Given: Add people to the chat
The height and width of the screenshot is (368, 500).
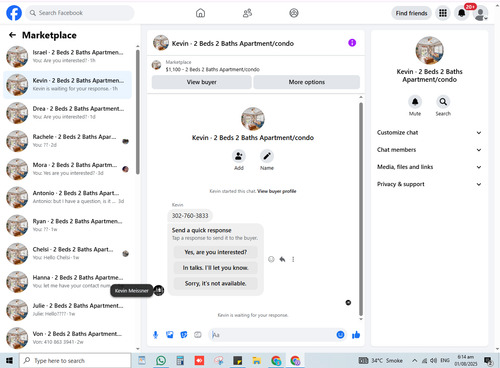Looking at the screenshot, I should point(239,156).
